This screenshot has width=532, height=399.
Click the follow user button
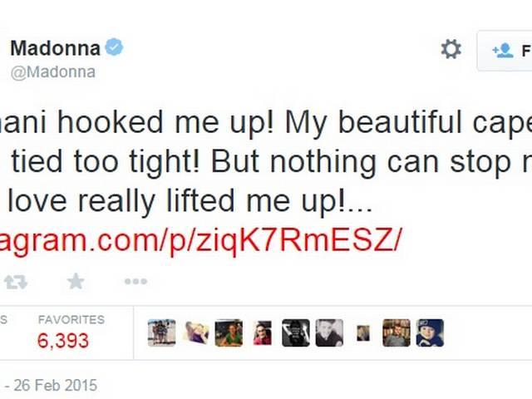[505, 51]
